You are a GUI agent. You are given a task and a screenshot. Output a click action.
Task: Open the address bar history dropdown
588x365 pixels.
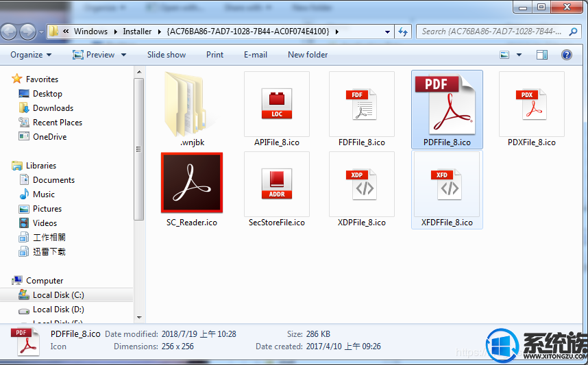(387, 32)
